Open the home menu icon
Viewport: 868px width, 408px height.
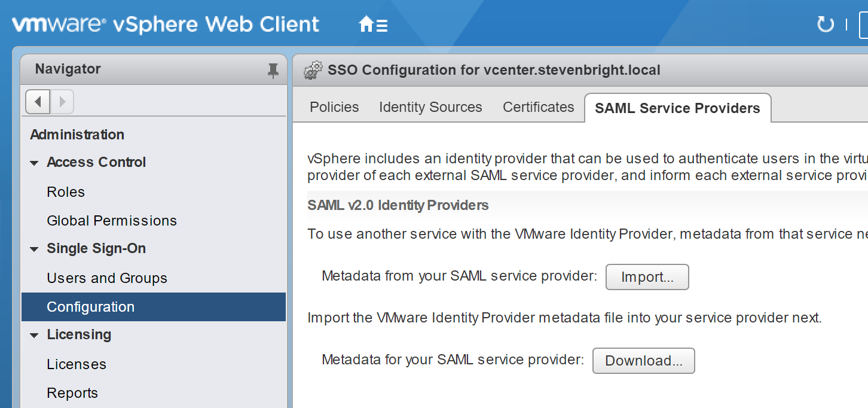372,25
